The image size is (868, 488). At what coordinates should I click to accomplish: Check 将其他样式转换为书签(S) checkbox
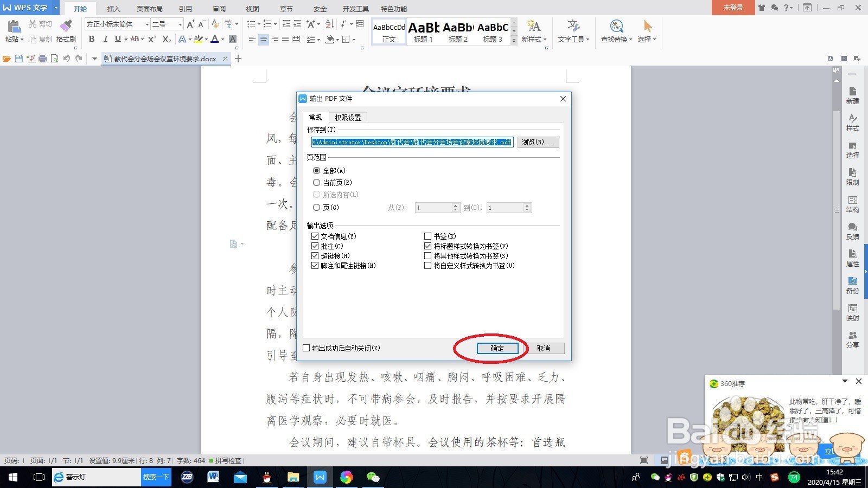(427, 255)
